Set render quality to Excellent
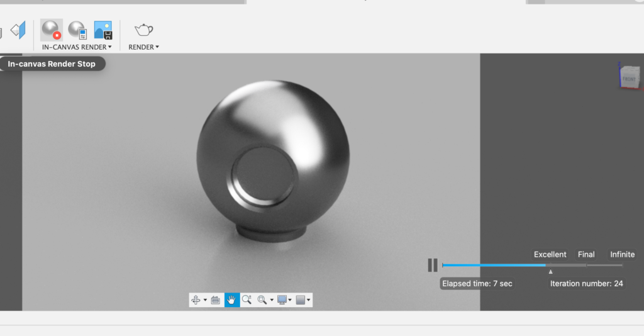 tap(550, 255)
